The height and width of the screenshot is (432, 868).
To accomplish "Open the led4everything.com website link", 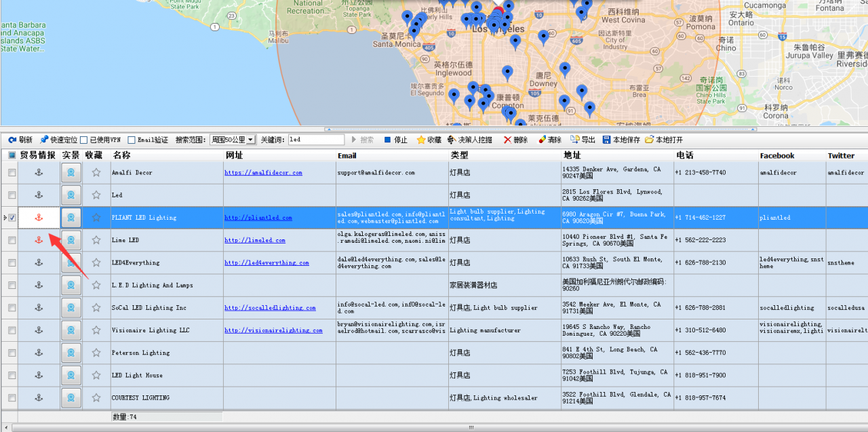I will click(267, 262).
